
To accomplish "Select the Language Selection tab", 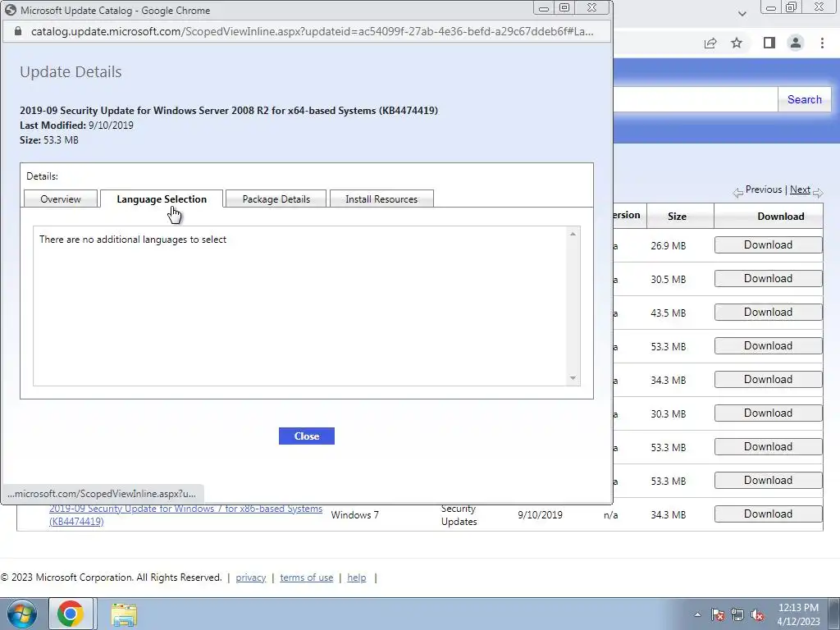I will tap(162, 199).
